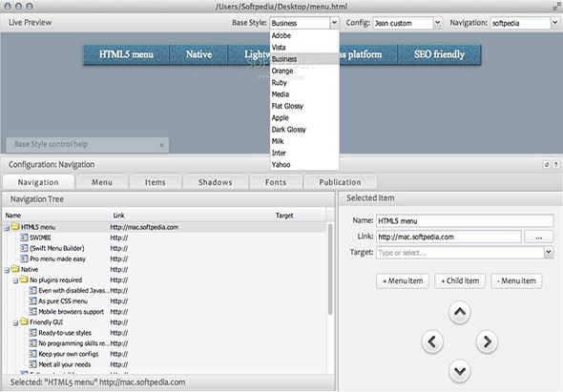Click the HTML5 menu folder icon
This screenshot has height=392, width=563.
(x=15, y=226)
